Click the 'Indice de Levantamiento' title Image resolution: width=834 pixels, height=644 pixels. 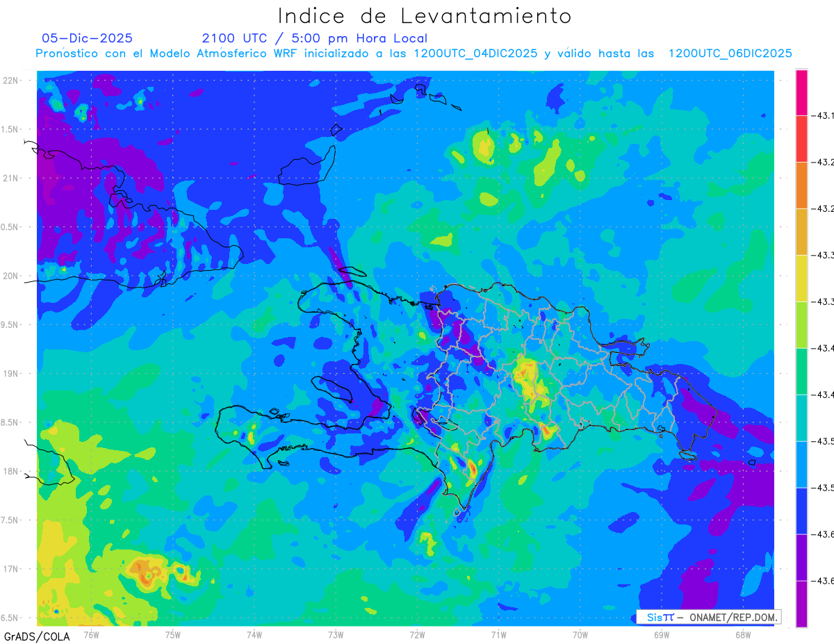tap(425, 15)
